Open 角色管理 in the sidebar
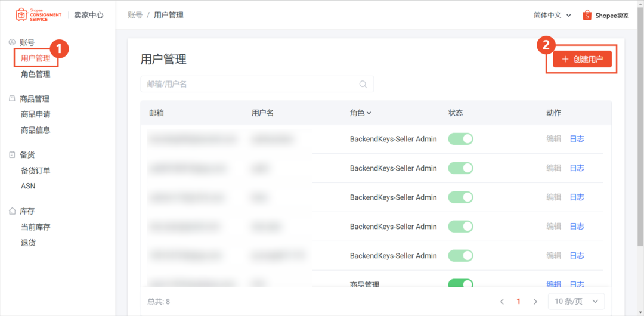 (x=35, y=75)
